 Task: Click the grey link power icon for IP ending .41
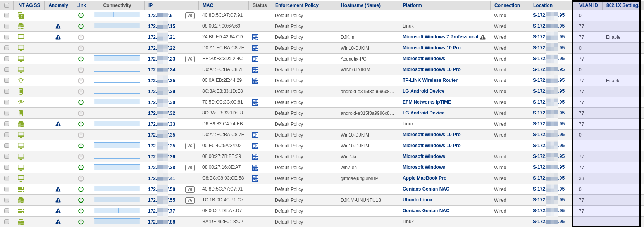click(x=81, y=178)
